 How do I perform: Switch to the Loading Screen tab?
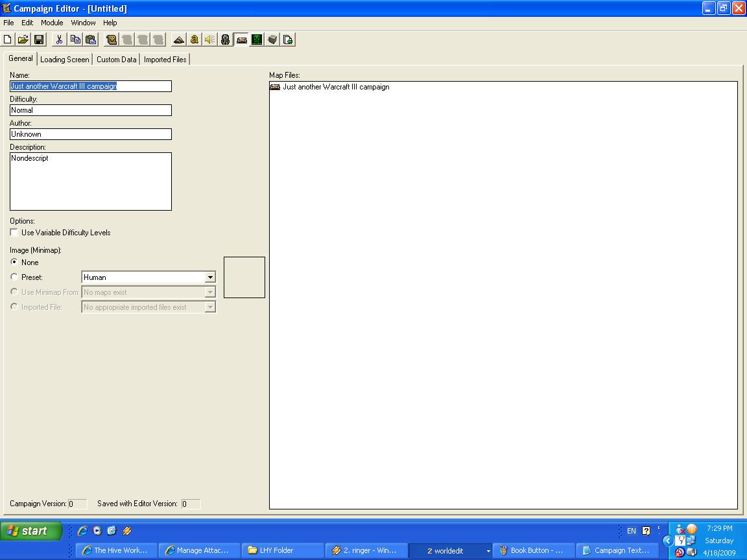tap(64, 60)
